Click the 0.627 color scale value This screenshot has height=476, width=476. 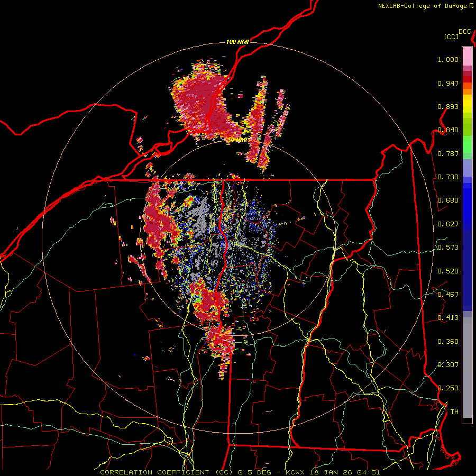(x=448, y=224)
